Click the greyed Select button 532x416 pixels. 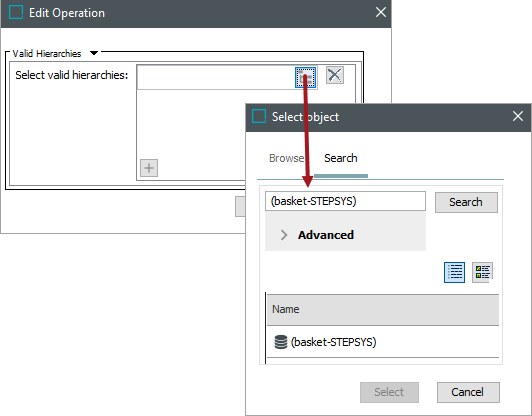coord(389,392)
